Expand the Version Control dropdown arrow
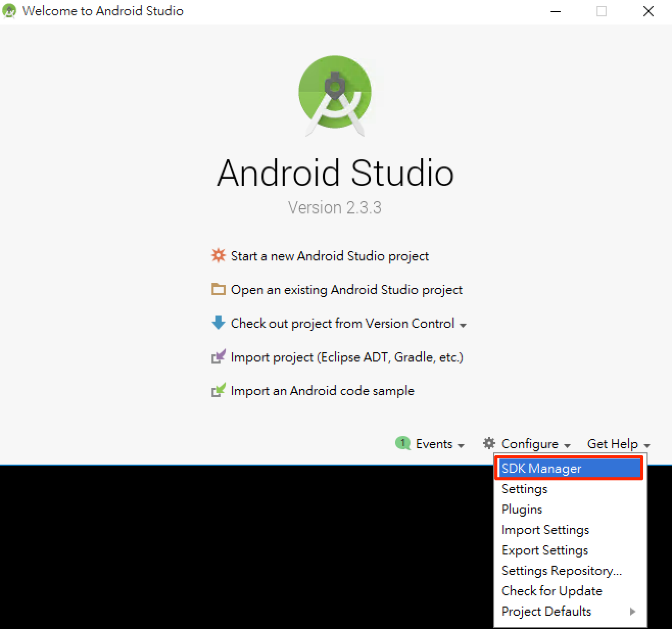The width and height of the screenshot is (672, 629). 463,325
